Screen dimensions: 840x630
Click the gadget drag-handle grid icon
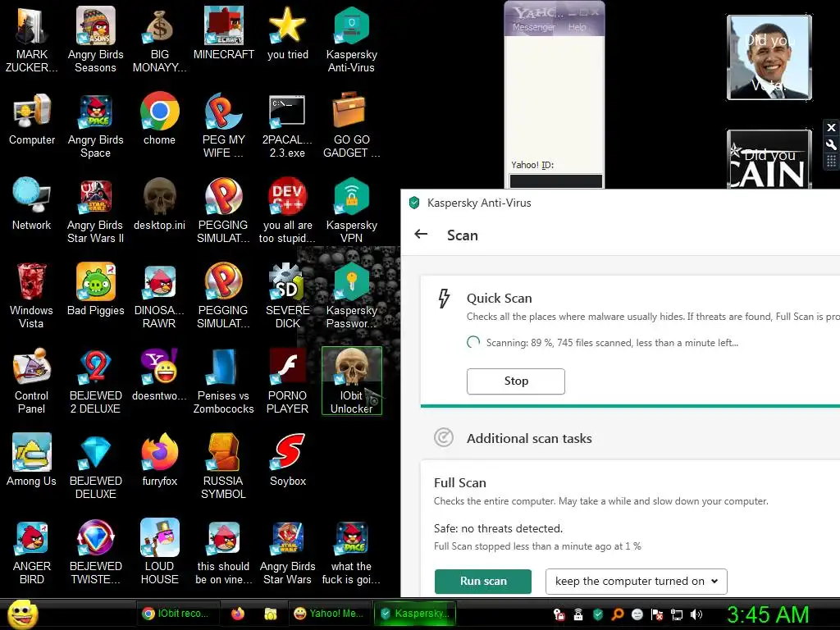click(831, 162)
